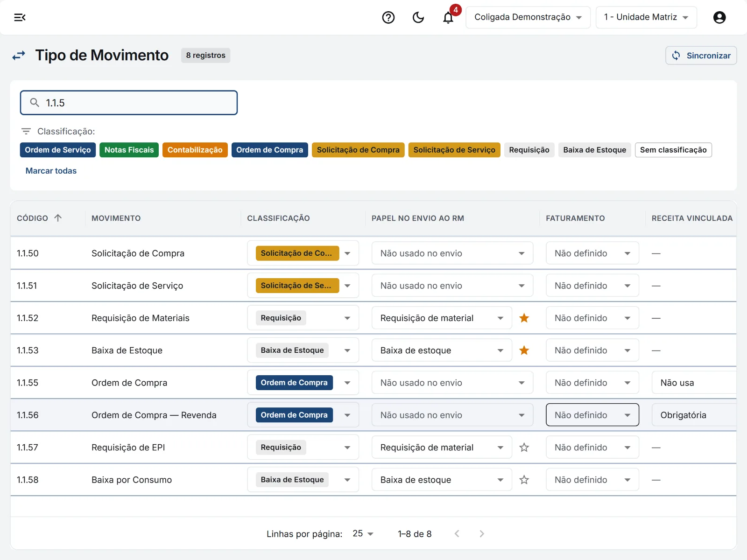Click code cell 1.1.57

point(28,447)
